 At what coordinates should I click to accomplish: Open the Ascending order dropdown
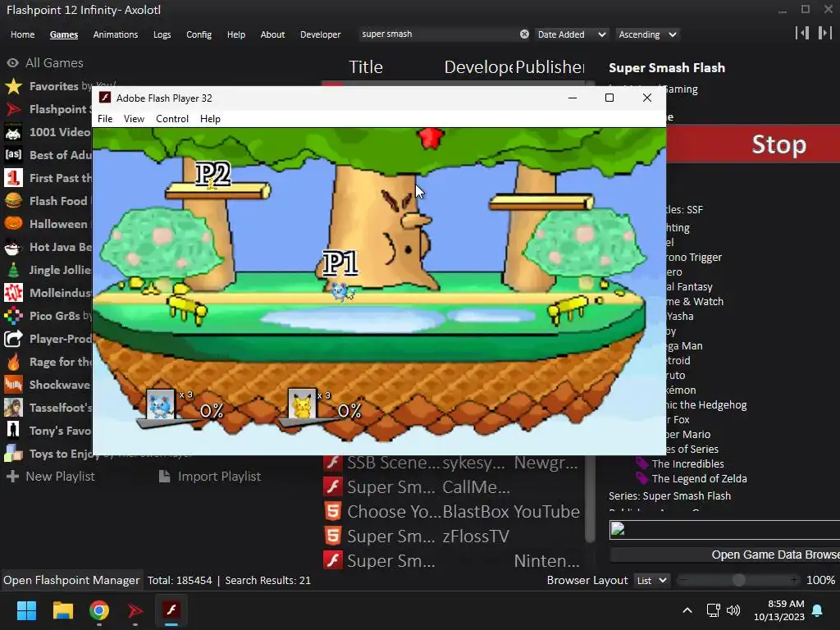(648, 34)
